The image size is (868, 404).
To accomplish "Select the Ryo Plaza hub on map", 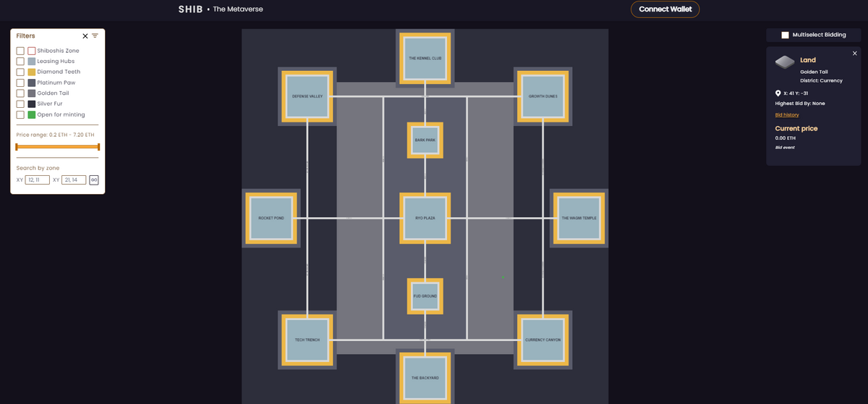I will (x=425, y=218).
